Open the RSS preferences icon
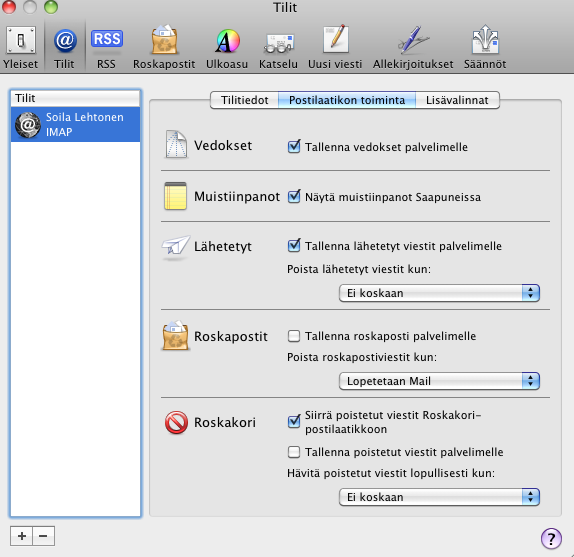 click(x=106, y=47)
